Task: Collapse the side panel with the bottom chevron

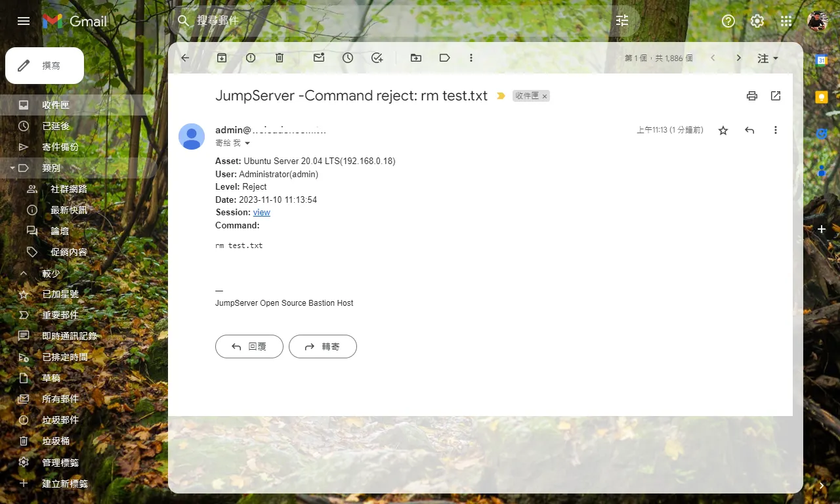Action: point(822,486)
